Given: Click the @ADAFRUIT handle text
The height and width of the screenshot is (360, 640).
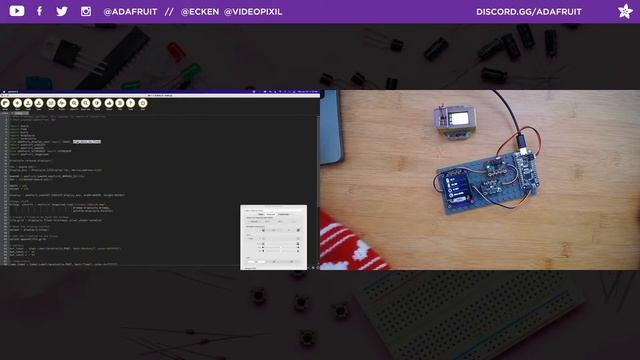Looking at the screenshot, I should tap(130, 12).
